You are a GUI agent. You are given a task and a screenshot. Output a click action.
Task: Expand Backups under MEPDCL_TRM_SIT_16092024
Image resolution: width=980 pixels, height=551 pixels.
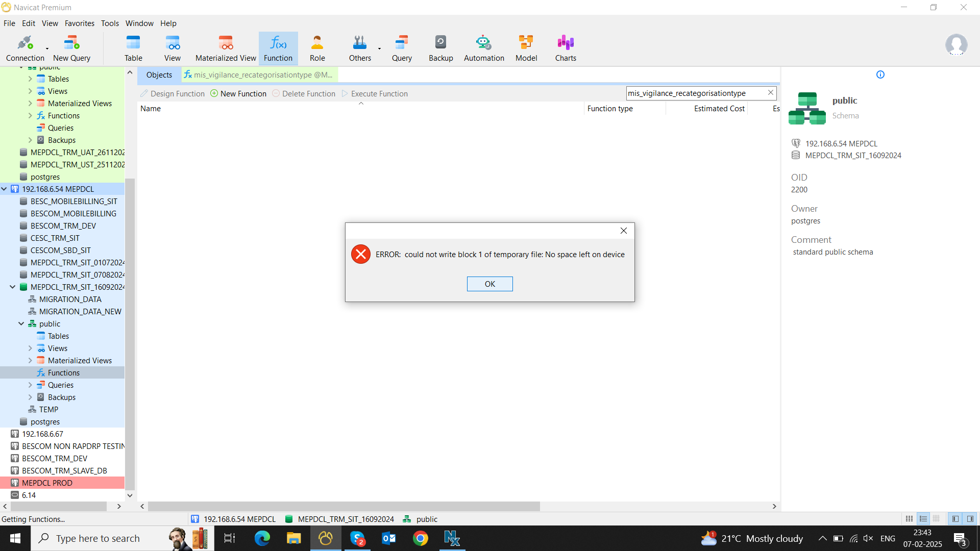coord(30,397)
